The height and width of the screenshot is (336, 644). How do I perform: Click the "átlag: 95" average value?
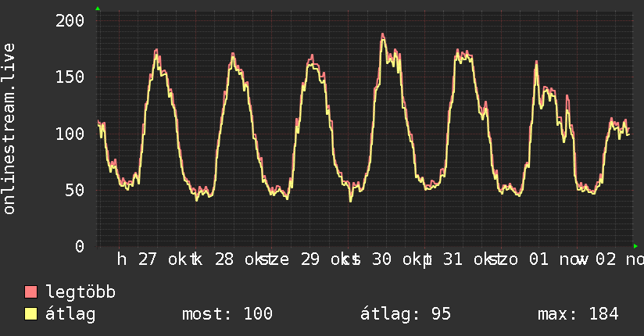pyautogui.click(x=405, y=314)
